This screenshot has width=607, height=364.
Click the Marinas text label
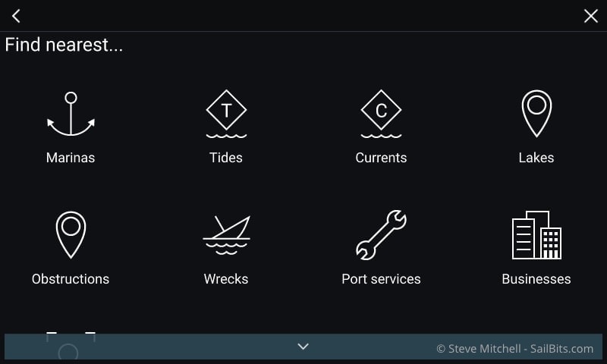[x=71, y=158]
